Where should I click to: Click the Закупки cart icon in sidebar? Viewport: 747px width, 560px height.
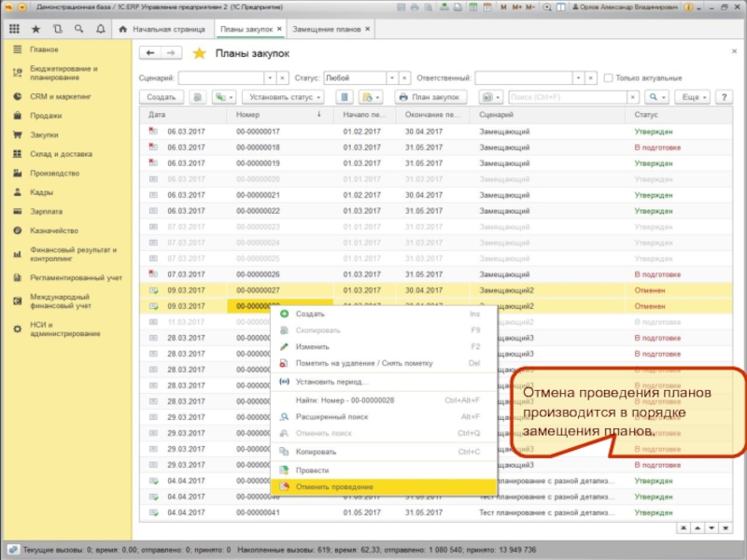pyautogui.click(x=18, y=134)
